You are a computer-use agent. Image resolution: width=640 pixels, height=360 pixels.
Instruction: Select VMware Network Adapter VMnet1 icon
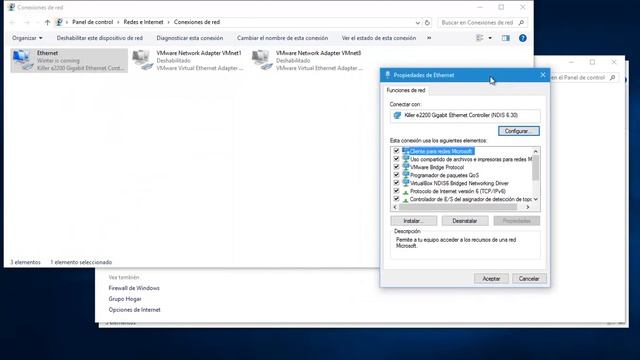pos(142,60)
